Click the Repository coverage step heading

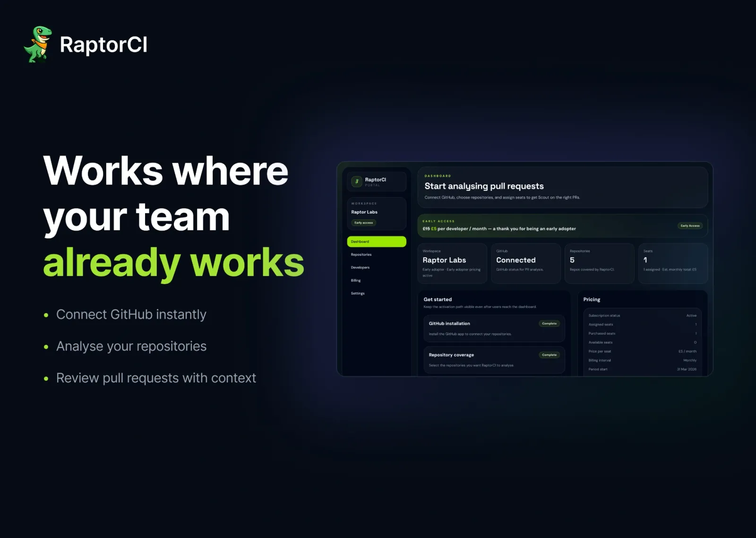coord(451,355)
